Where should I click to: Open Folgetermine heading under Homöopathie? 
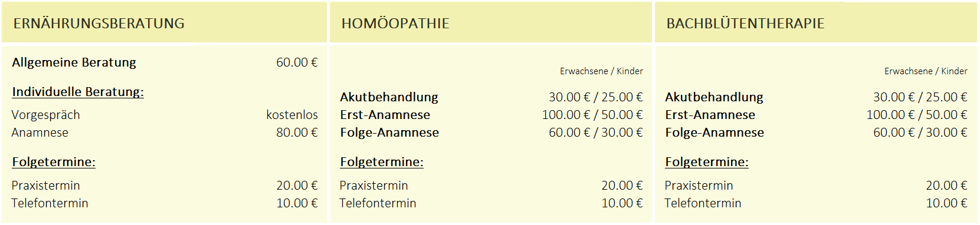[x=382, y=162]
